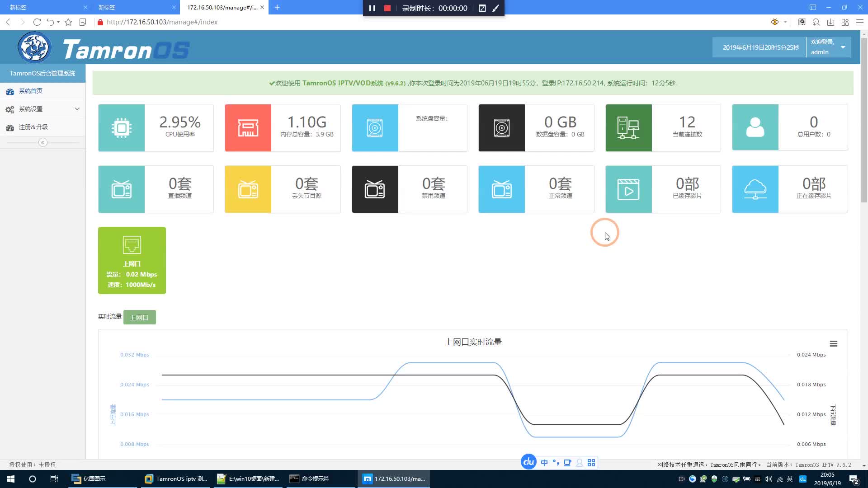Image resolution: width=868 pixels, height=488 pixels.
Task: Switch to 命令提示符 taskbar window
Action: 321,479
